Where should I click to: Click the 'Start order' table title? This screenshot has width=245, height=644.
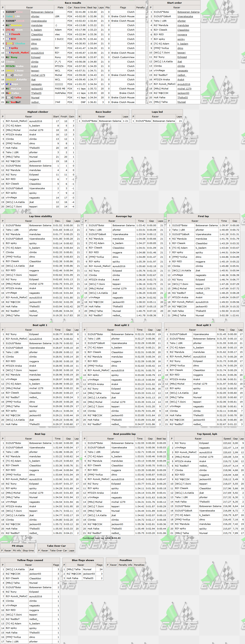click(174, 3)
